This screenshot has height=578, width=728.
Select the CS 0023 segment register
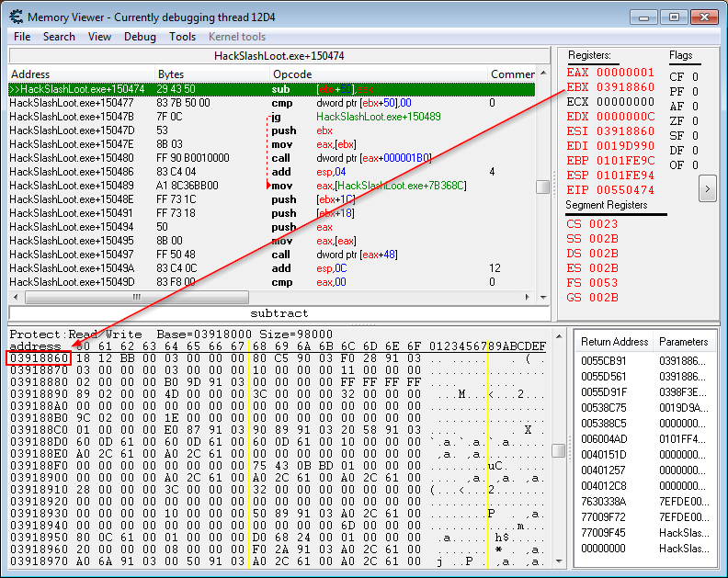click(x=592, y=224)
